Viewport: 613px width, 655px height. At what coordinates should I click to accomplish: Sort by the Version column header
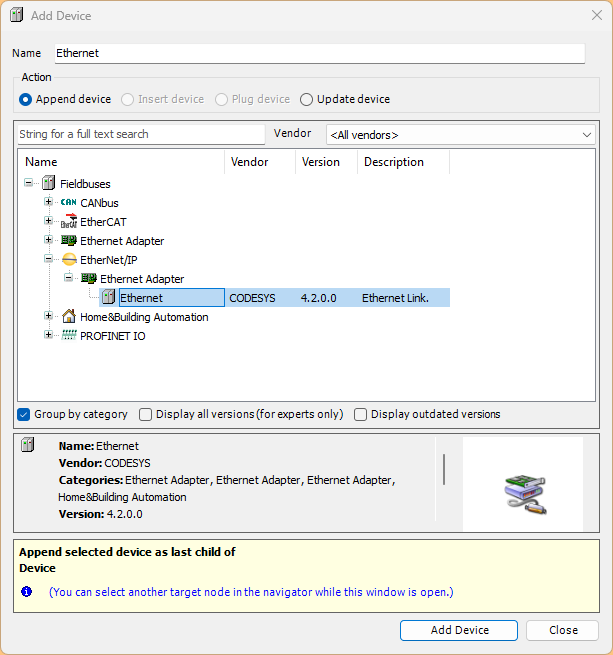click(x=327, y=162)
